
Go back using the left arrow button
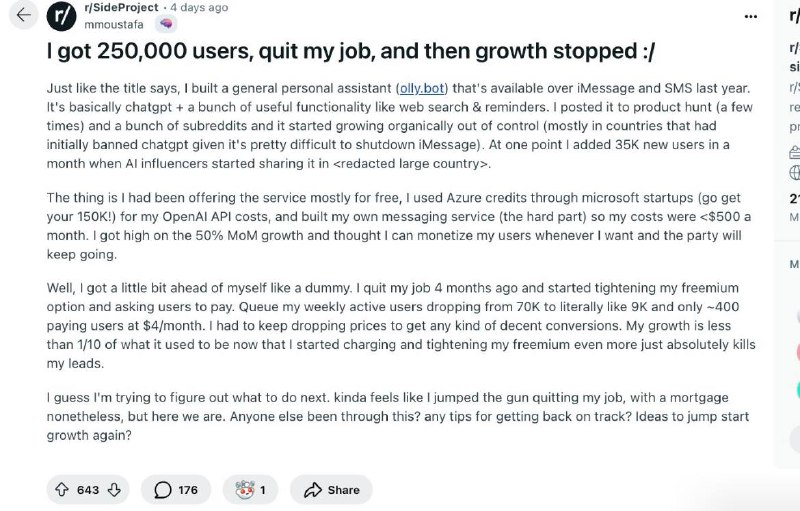click(x=23, y=15)
